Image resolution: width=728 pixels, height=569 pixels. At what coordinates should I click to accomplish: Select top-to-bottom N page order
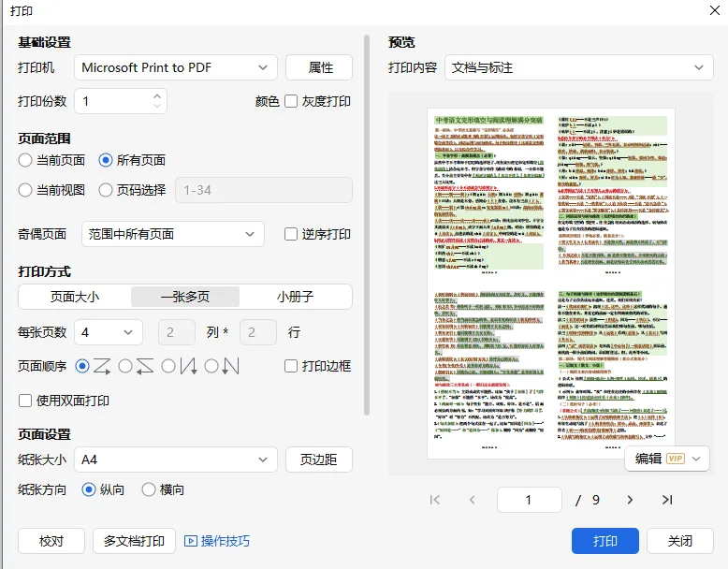tap(168, 367)
